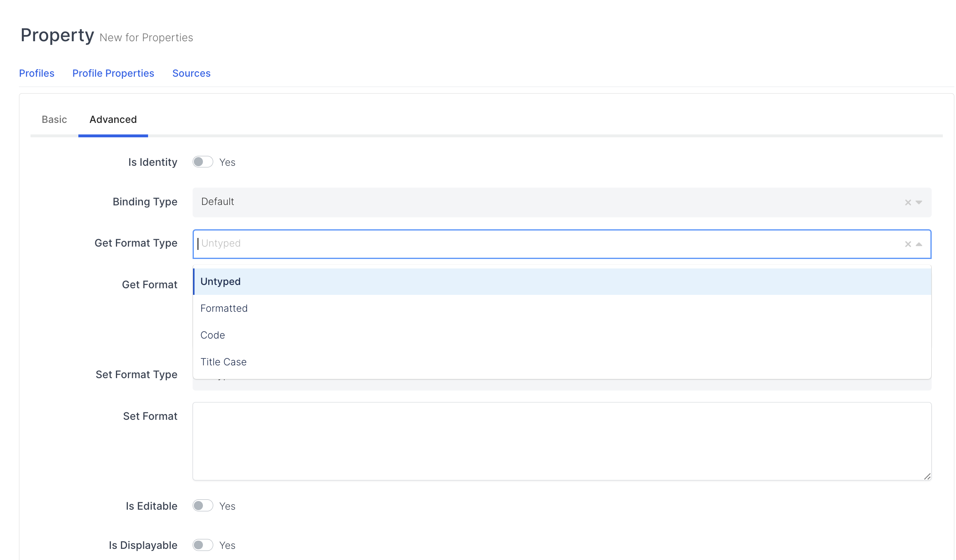Viewport: 956px width, 560px height.
Task: Focus the Get Format Type search field
Action: 536,244
